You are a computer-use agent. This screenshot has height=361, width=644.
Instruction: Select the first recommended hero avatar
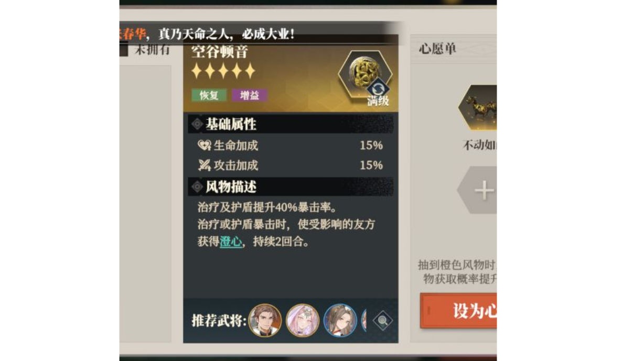(265, 320)
